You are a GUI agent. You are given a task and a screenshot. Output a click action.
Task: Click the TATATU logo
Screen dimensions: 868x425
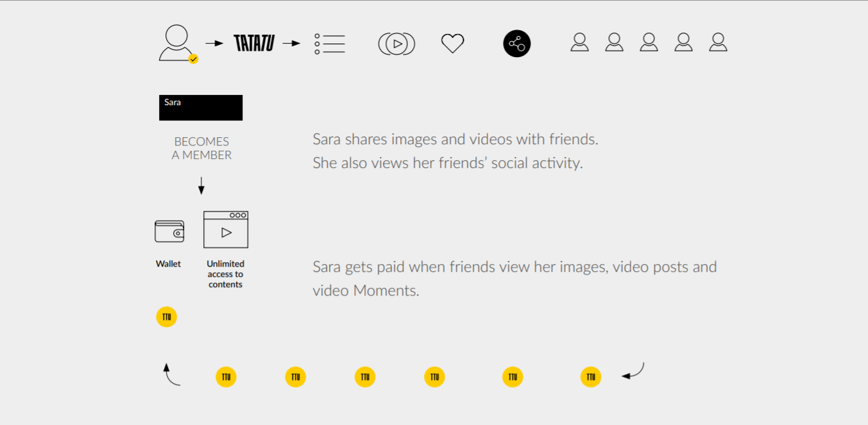(254, 43)
